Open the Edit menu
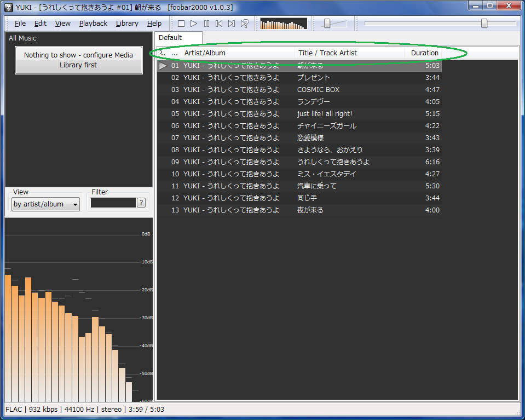525x420 pixels. click(x=40, y=24)
